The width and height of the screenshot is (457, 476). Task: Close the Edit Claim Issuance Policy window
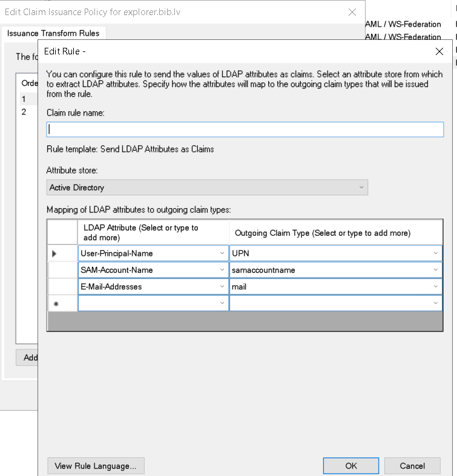[352, 12]
